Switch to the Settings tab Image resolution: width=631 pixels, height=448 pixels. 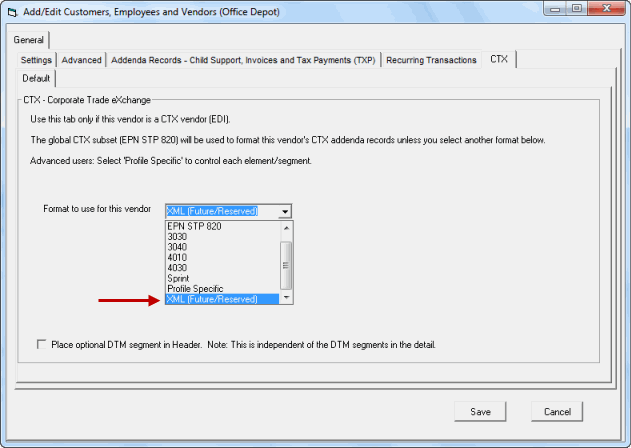click(x=37, y=60)
